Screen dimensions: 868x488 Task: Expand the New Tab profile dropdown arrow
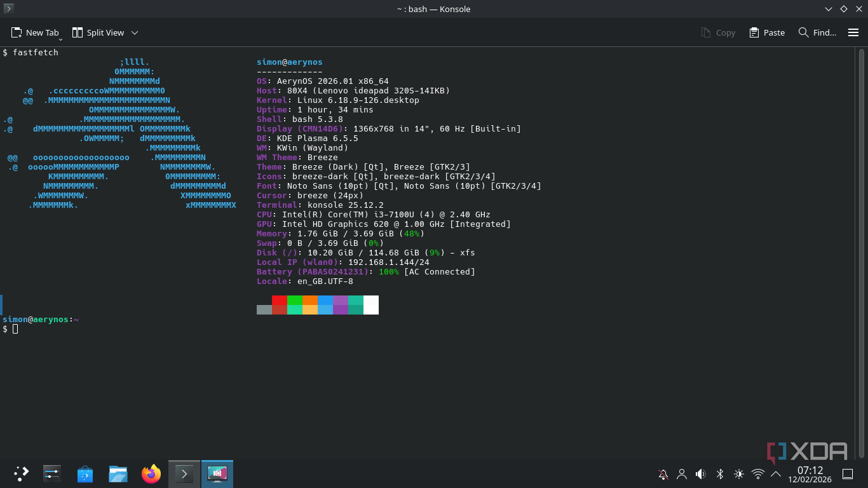click(61, 39)
